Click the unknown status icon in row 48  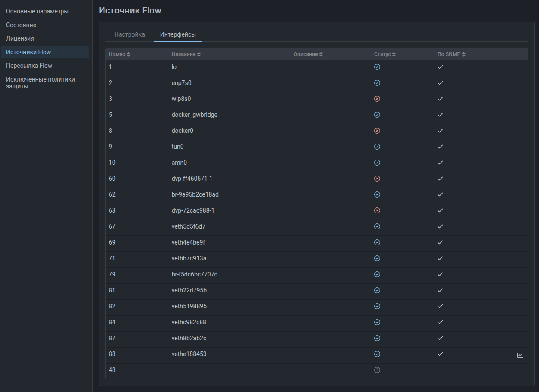[x=377, y=370]
